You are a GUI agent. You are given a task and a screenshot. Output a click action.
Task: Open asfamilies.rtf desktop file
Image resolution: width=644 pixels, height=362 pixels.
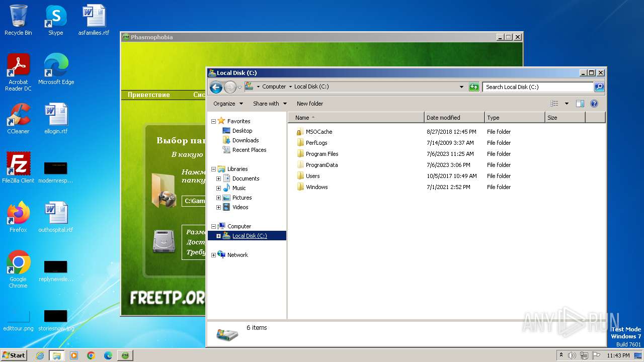[x=94, y=20]
